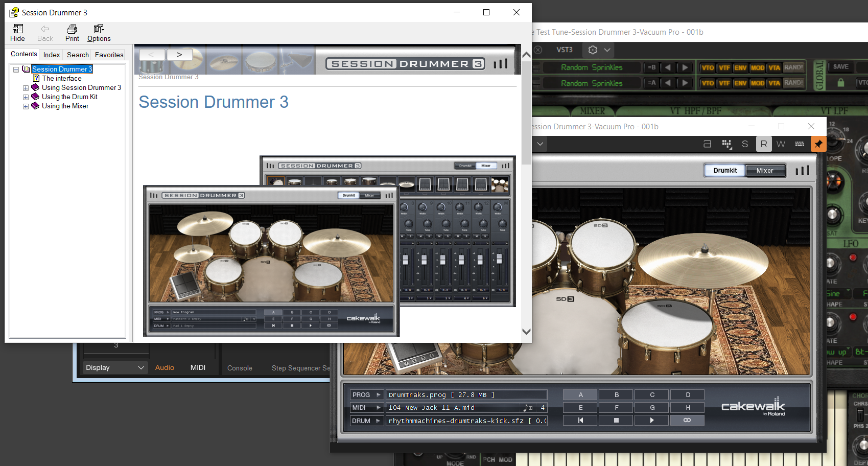
Task: Open the Step Sequencer tab
Action: click(x=300, y=368)
